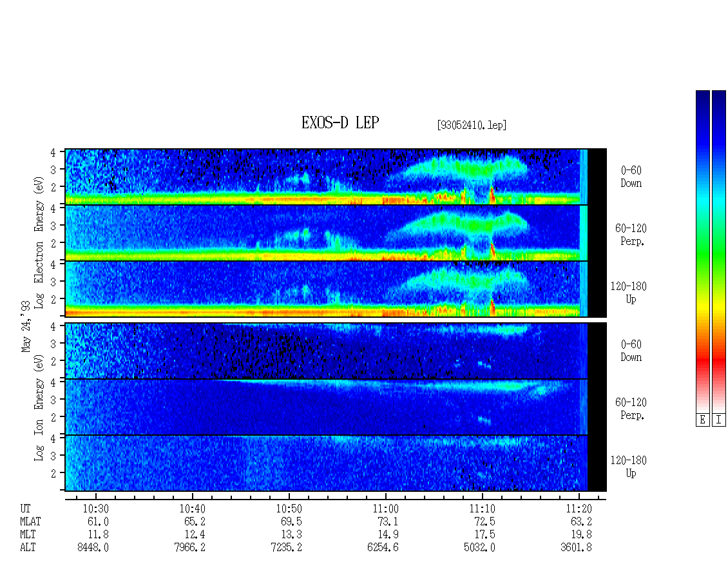Screen dimensions: 728x564
Task: Click the electron 60-120 Perp. pitch angle label
Action: 631,235
